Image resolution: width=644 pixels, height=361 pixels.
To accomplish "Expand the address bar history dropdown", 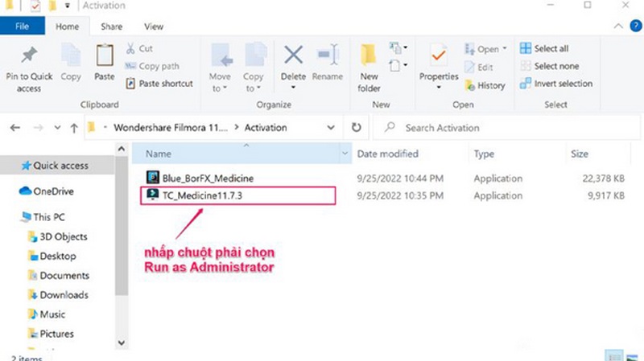I will tap(331, 128).
